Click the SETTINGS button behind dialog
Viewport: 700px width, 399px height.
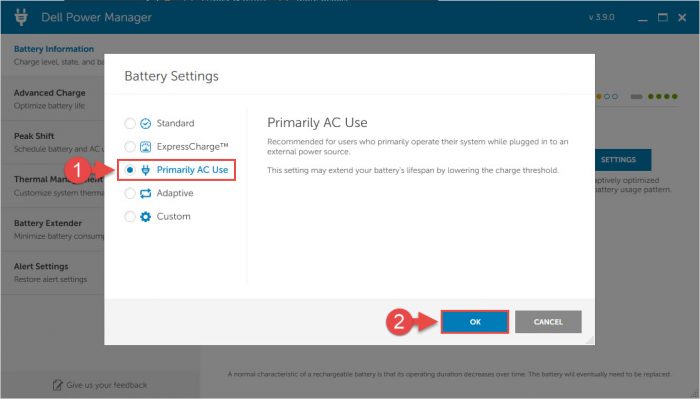tap(623, 160)
